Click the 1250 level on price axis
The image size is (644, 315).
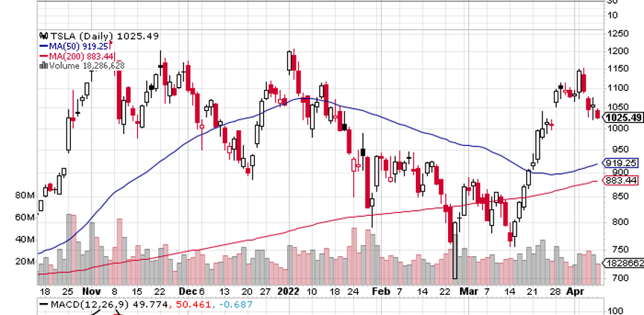(x=617, y=34)
